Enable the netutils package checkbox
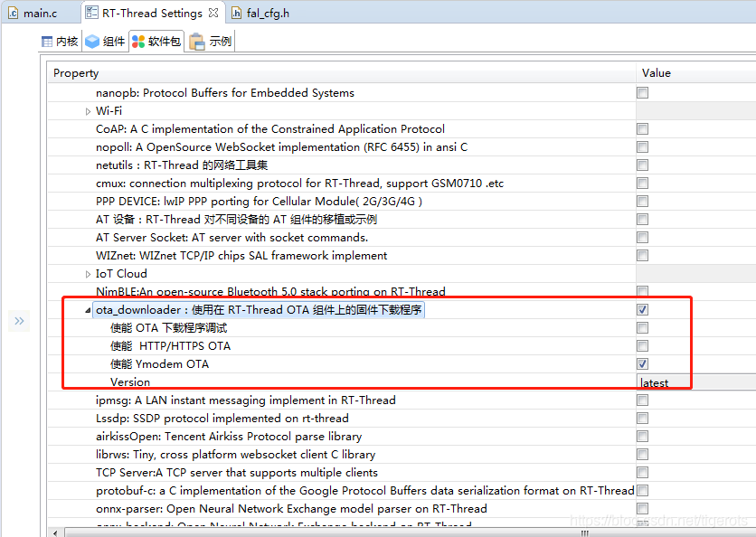This screenshot has width=756, height=537. coord(642,165)
